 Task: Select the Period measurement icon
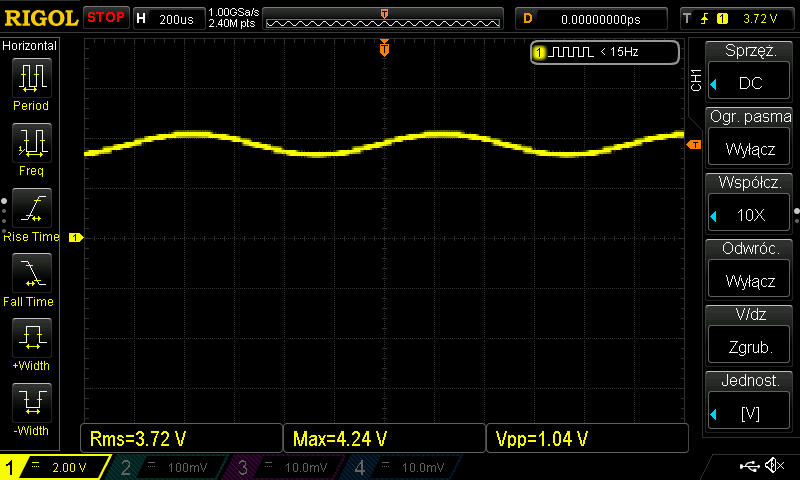point(31,78)
